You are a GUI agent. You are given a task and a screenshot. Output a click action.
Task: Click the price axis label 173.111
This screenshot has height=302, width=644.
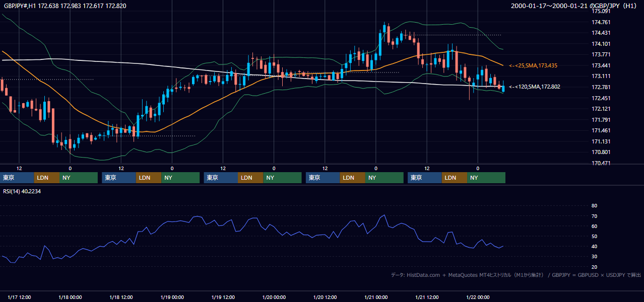[x=601, y=76]
